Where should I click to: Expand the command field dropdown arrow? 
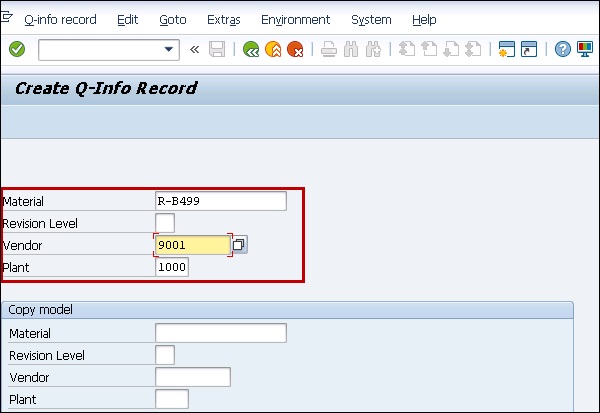(x=168, y=49)
